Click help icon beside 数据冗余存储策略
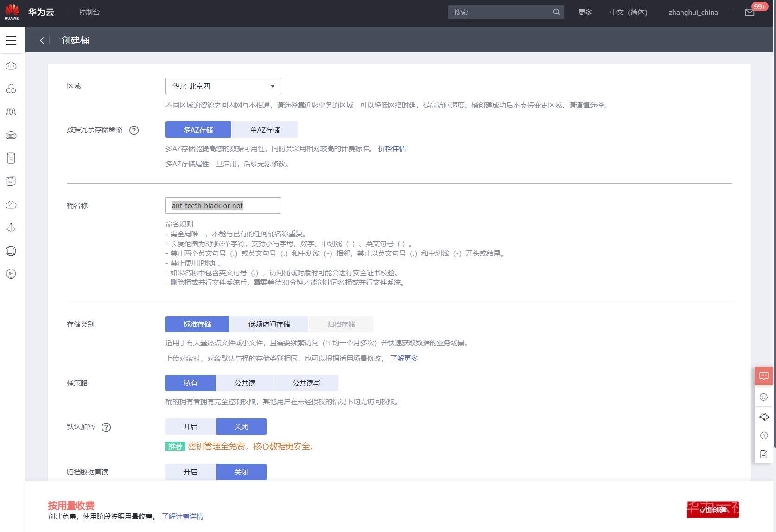 point(134,130)
